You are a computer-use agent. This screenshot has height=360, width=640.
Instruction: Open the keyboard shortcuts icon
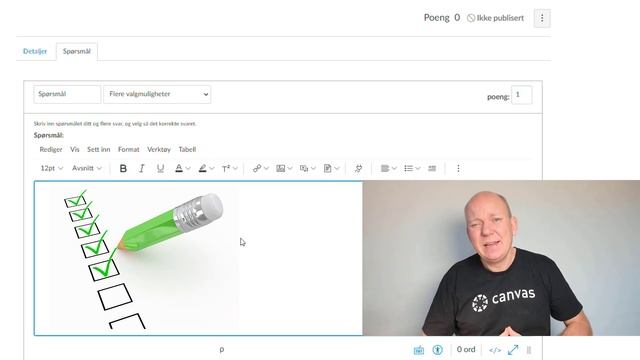[419, 350]
